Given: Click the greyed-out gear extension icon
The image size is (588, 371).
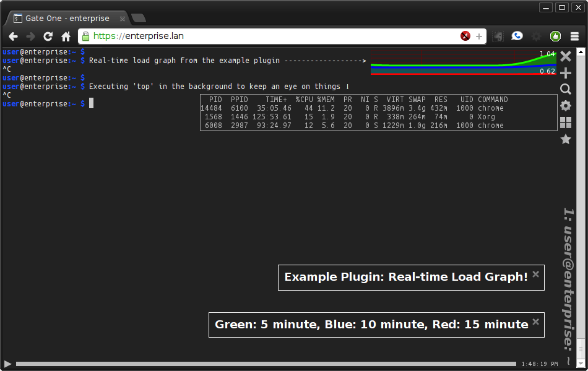Looking at the screenshot, I should (x=536, y=36).
